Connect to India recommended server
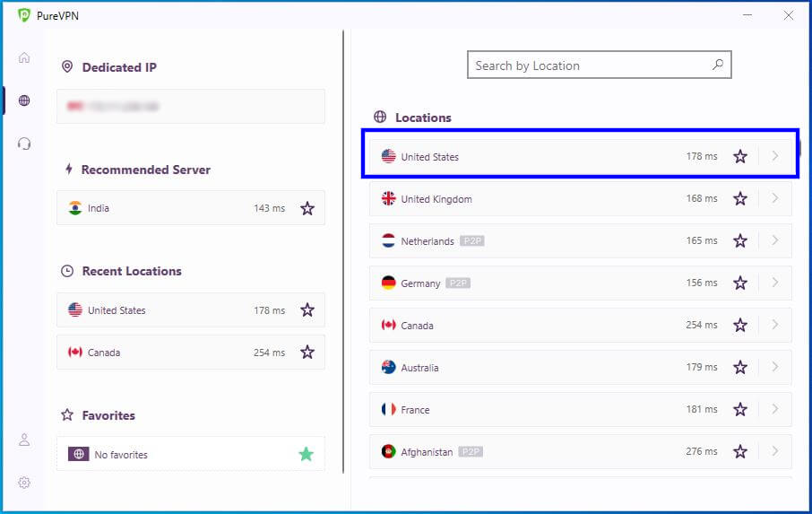The image size is (812, 514). click(x=191, y=208)
